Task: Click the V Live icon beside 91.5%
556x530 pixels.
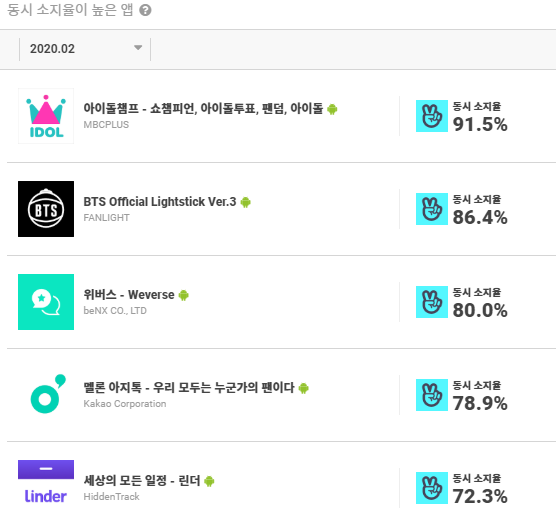Action: 432,116
